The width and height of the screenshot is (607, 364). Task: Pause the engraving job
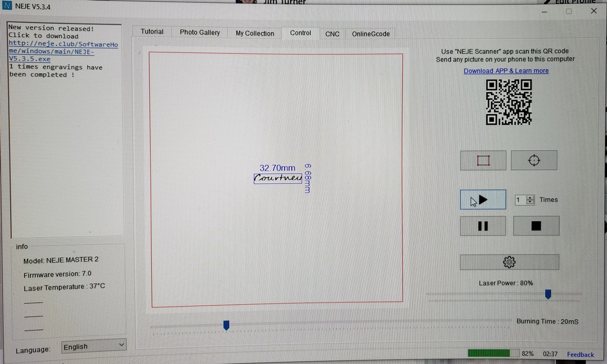[x=483, y=226]
